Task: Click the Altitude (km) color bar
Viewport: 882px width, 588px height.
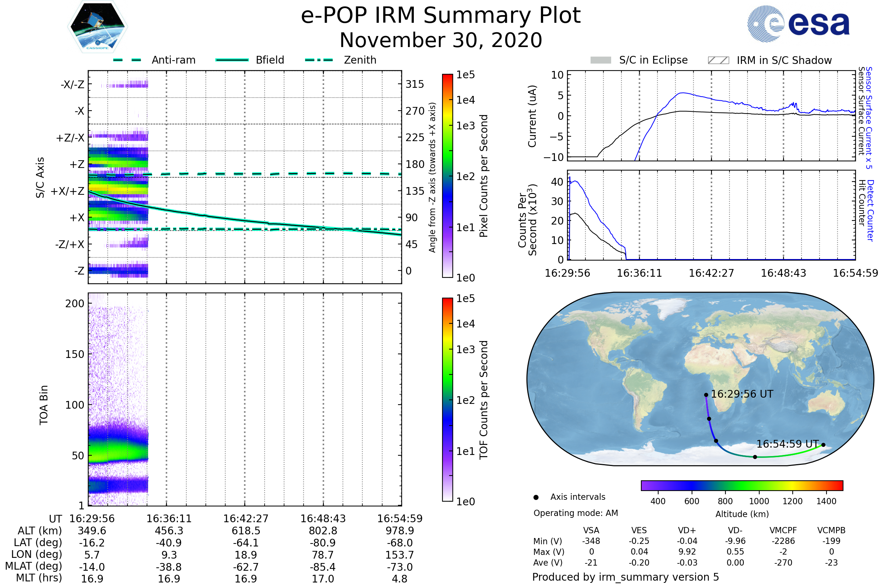Action: point(742,485)
